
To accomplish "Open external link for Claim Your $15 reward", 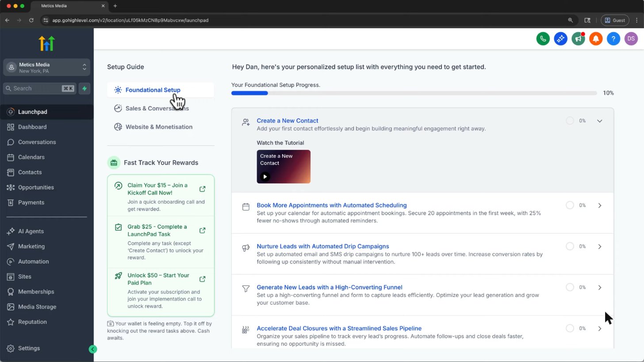I will [x=203, y=189].
